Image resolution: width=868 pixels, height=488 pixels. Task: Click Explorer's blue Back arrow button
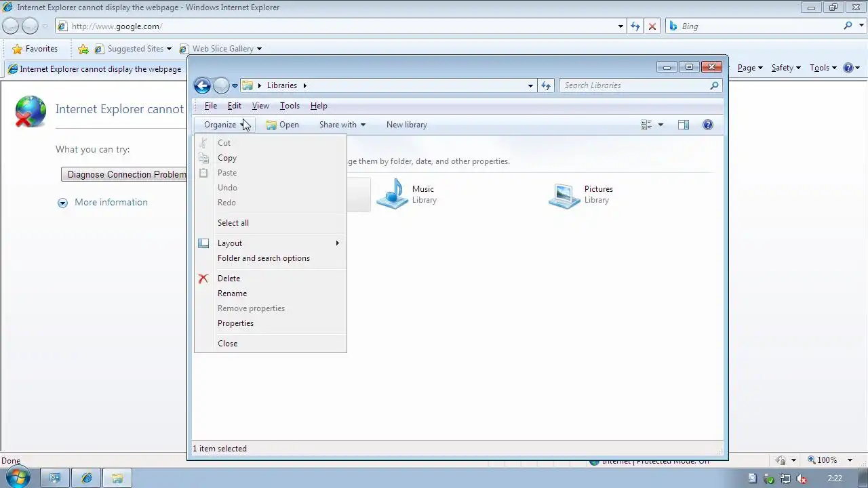(x=202, y=85)
